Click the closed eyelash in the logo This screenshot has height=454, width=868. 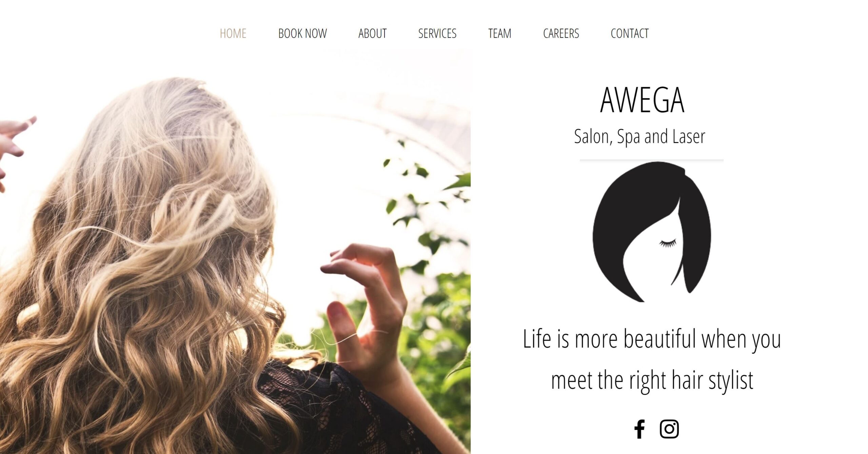click(668, 243)
